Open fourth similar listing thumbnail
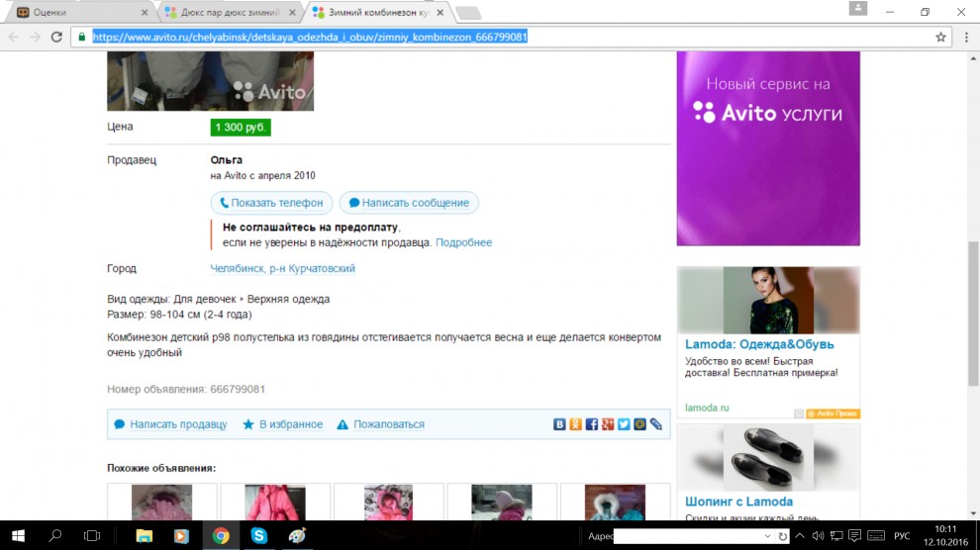 (x=501, y=502)
